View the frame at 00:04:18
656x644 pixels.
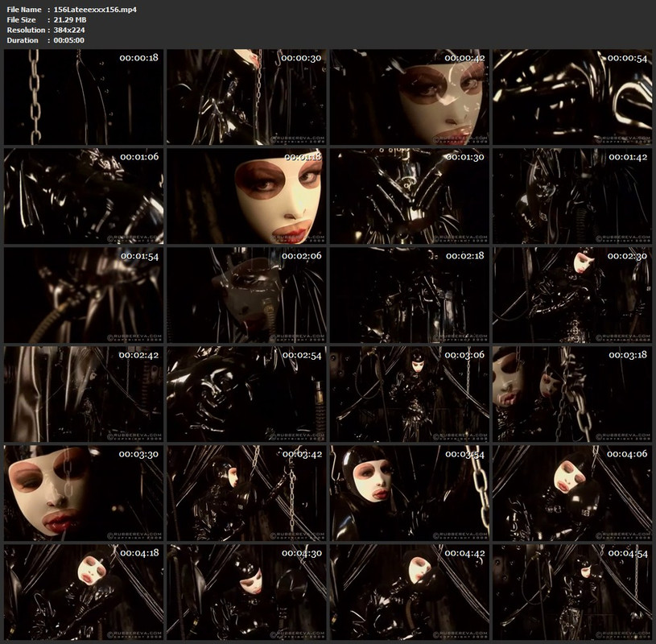[84, 592]
